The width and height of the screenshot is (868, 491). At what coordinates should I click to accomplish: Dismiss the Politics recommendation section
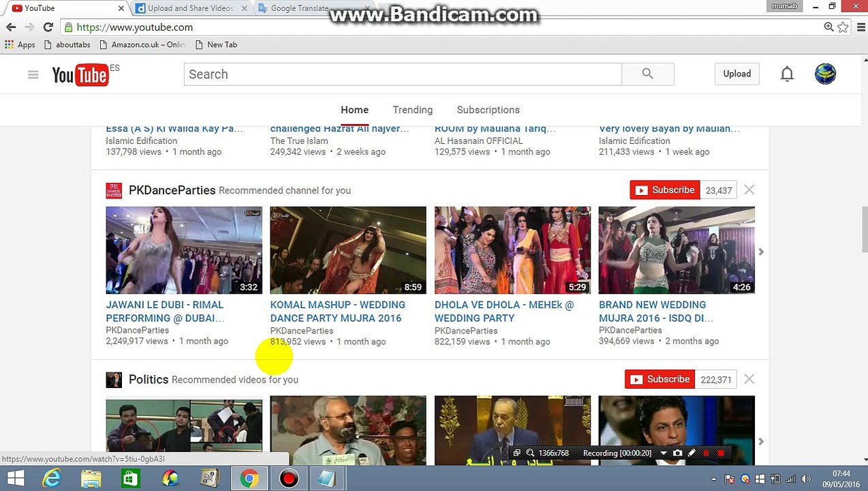[x=749, y=378]
